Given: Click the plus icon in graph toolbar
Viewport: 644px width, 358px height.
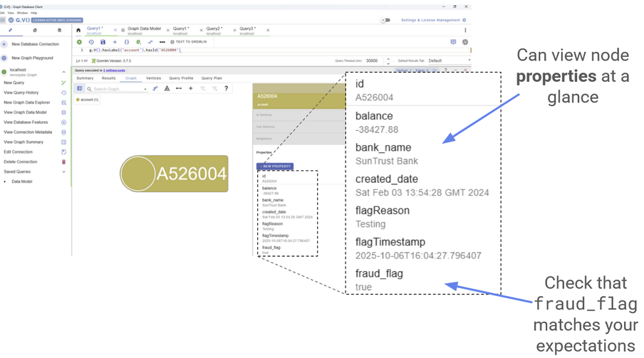Looking at the screenshot, I should (191, 89).
